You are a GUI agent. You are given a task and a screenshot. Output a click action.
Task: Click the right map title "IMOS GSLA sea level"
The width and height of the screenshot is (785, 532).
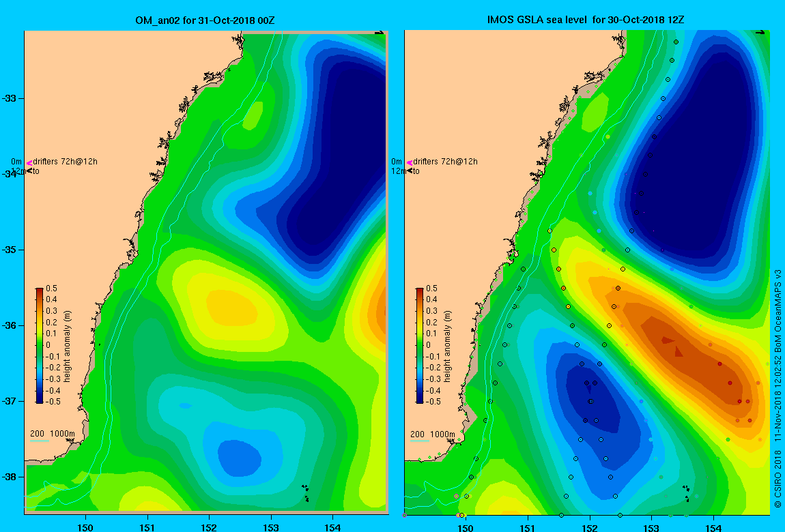(537, 20)
